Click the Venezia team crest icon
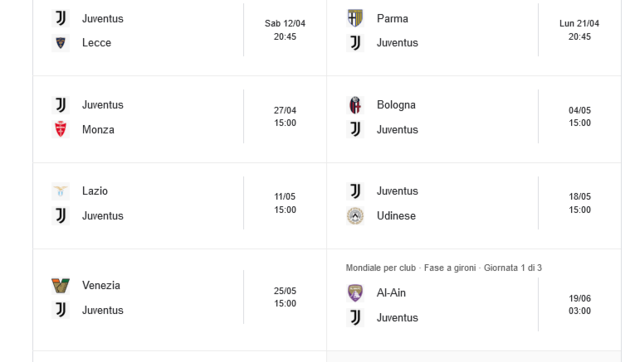The image size is (640, 362). (60, 285)
